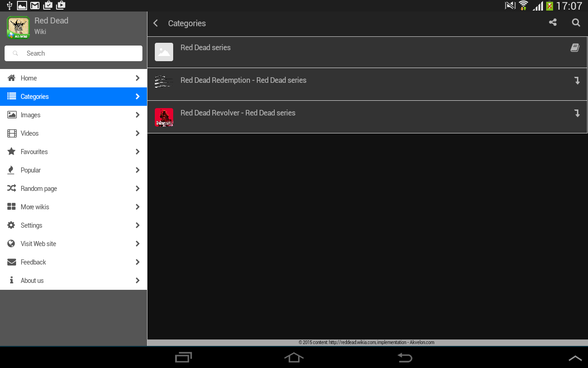Click the Images picture icon

coord(12,115)
